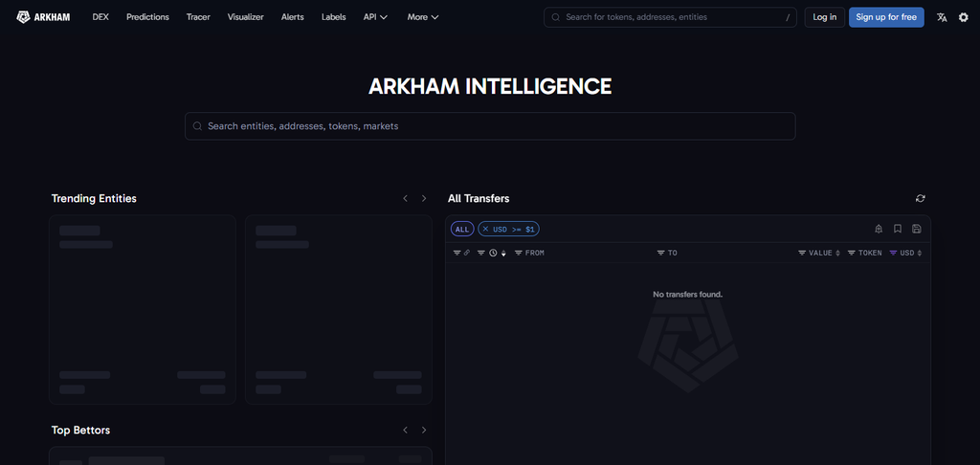The image size is (980, 465).
Task: Bookmark the current transfers filter
Action: pyautogui.click(x=898, y=230)
